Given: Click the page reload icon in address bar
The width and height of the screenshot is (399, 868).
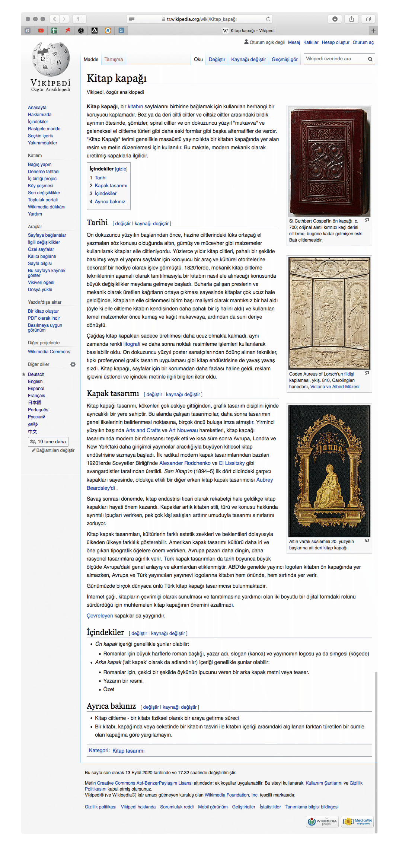Looking at the screenshot, I should [268, 19].
